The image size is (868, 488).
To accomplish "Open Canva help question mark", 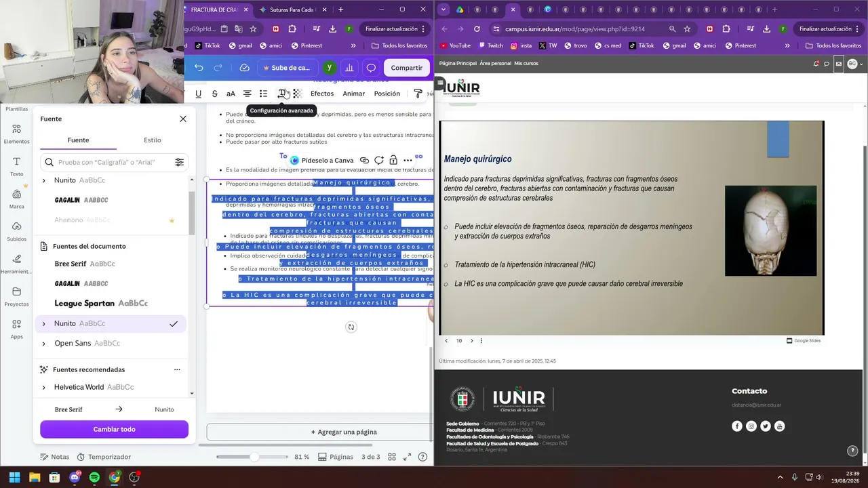I will pyautogui.click(x=422, y=457).
